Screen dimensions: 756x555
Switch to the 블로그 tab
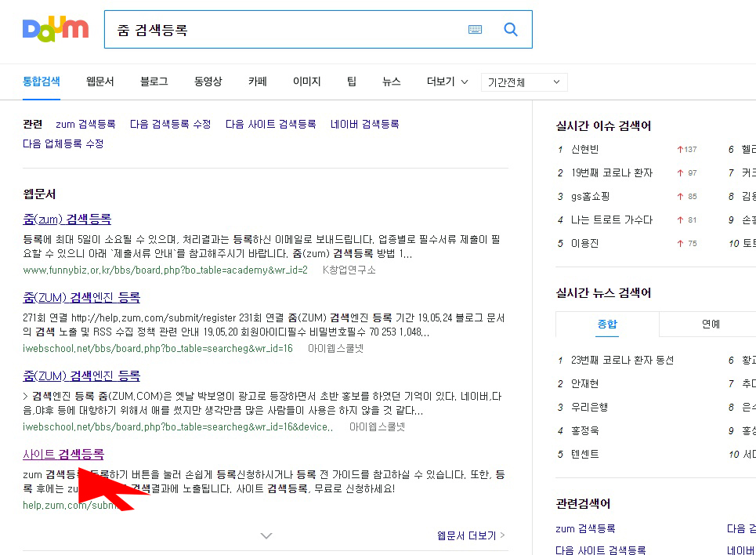point(154,82)
